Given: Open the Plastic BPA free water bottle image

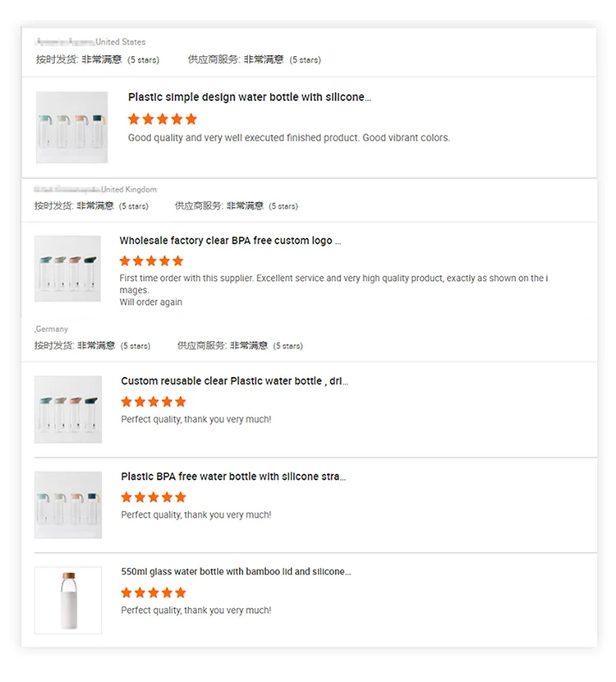Looking at the screenshot, I should [68, 505].
